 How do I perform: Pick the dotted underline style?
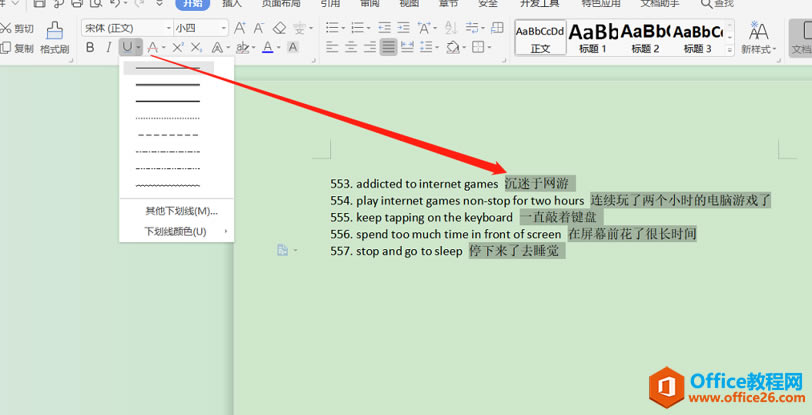click(168, 118)
